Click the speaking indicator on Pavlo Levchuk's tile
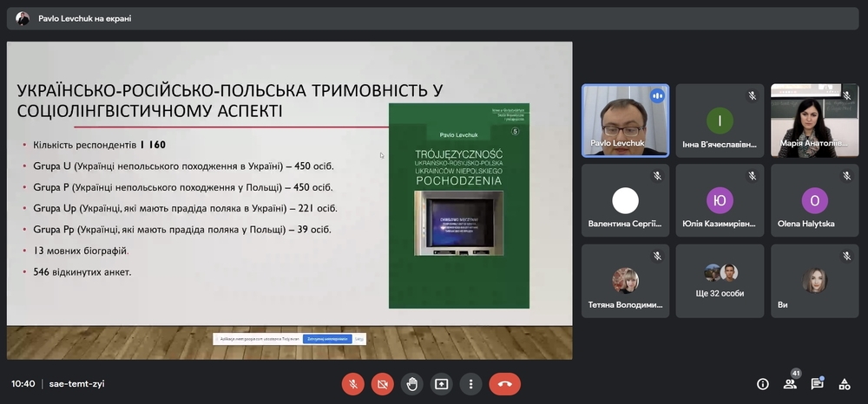 pyautogui.click(x=657, y=96)
